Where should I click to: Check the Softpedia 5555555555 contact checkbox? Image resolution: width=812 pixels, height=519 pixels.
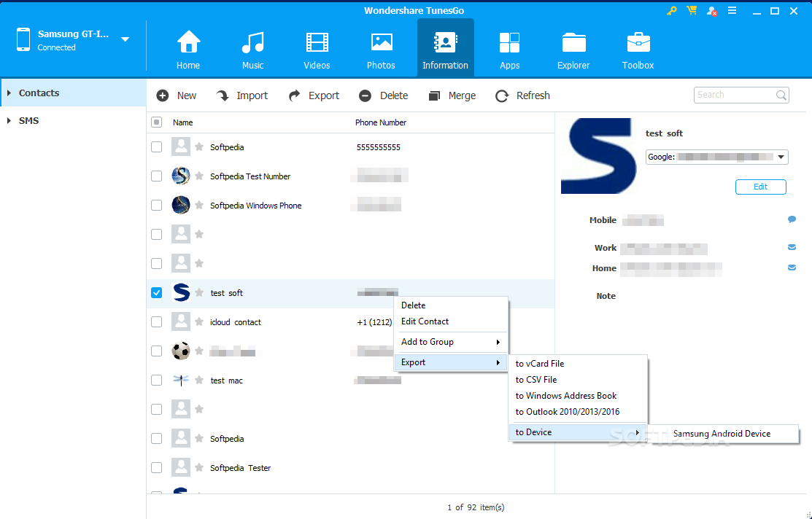[156, 147]
